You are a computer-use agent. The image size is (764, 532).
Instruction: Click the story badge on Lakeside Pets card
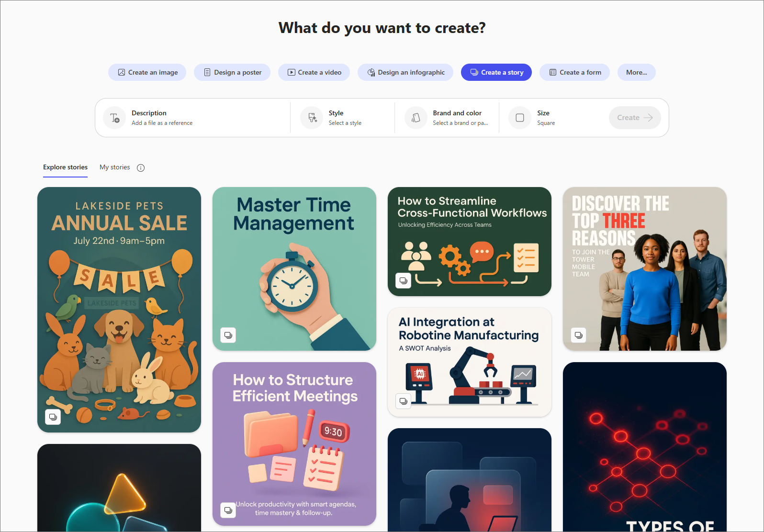(x=53, y=417)
